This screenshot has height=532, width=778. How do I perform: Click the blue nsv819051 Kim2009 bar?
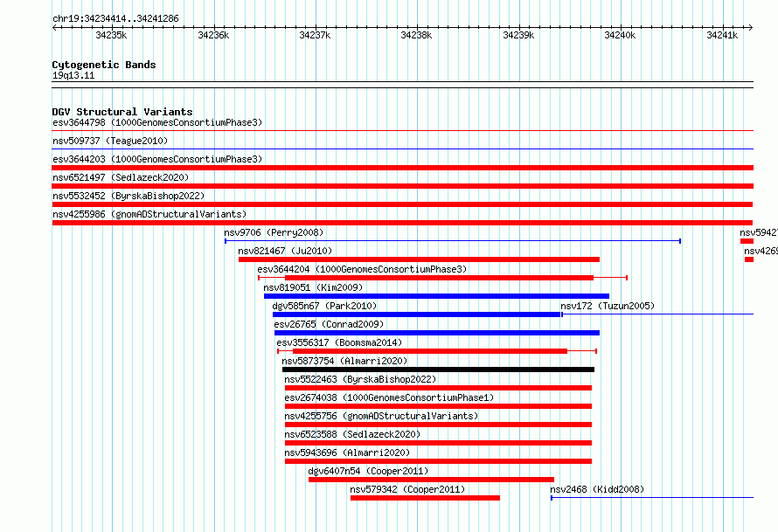point(436,296)
